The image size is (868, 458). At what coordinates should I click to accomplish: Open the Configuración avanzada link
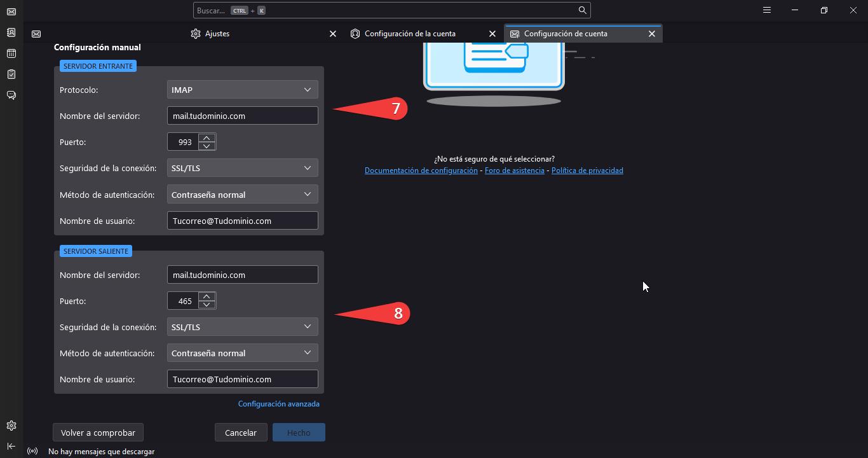[279, 404]
